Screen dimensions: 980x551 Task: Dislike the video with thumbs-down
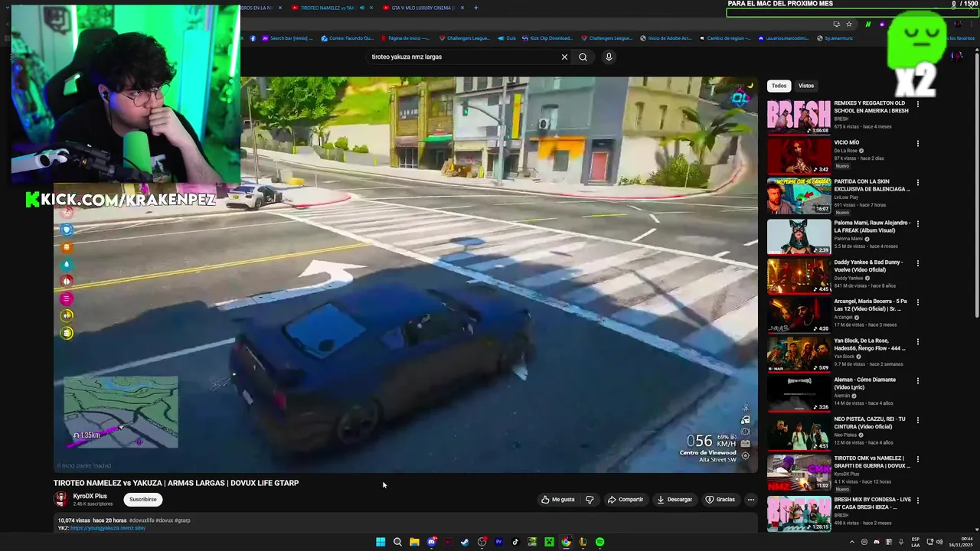point(590,500)
